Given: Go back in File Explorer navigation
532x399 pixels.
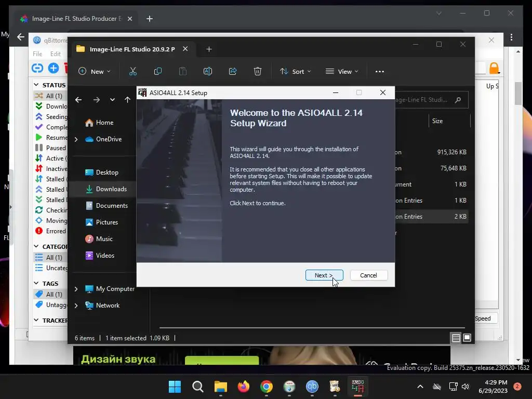Looking at the screenshot, I should 78,100.
